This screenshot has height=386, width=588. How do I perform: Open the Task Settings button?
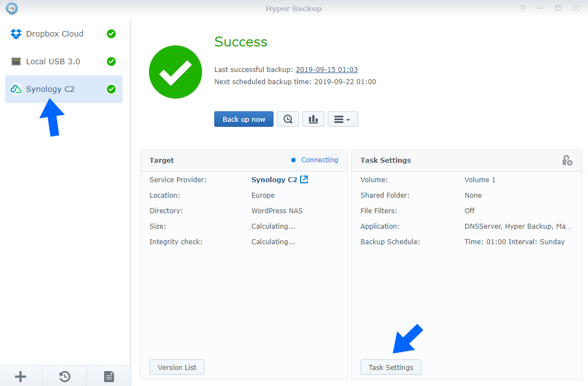[391, 367]
